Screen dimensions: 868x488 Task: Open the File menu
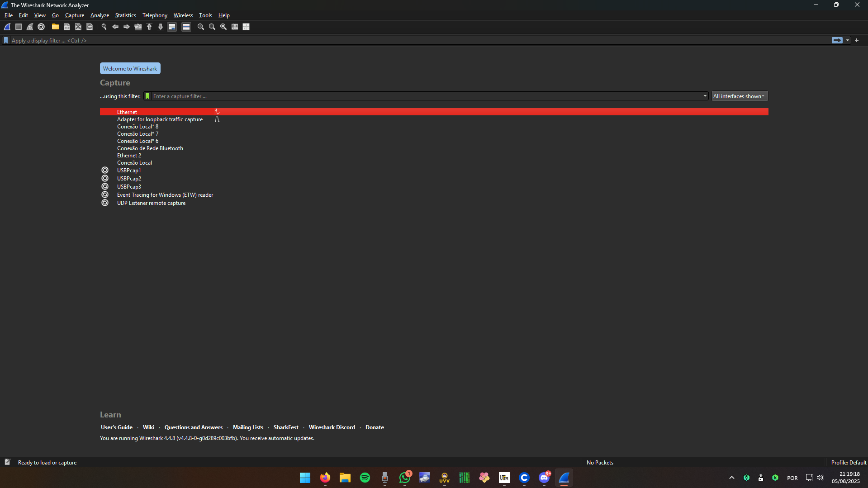coord(9,15)
